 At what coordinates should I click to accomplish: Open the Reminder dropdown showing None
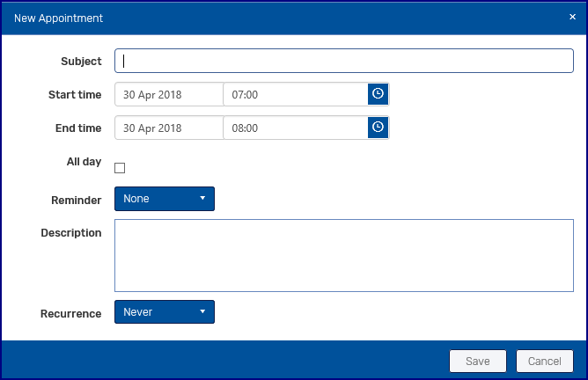click(165, 199)
